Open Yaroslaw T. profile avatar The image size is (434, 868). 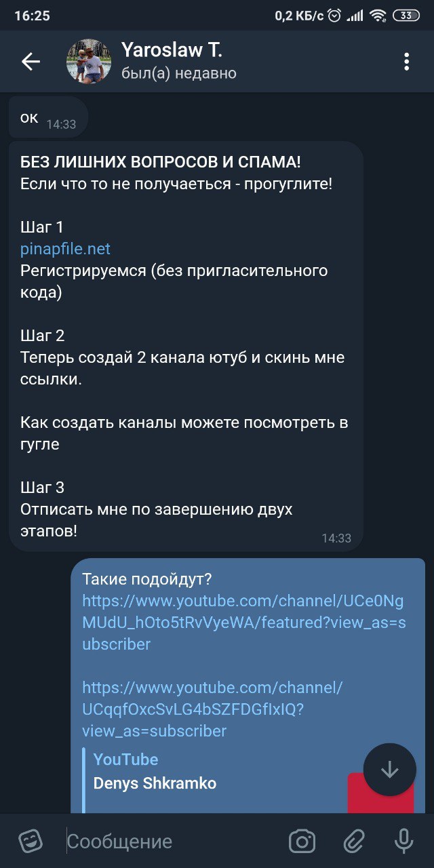click(89, 61)
